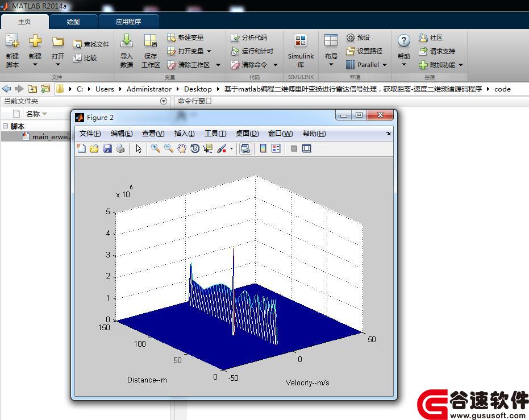
Task: Expand the Help (帮助) dropdown
Action: tap(404, 64)
